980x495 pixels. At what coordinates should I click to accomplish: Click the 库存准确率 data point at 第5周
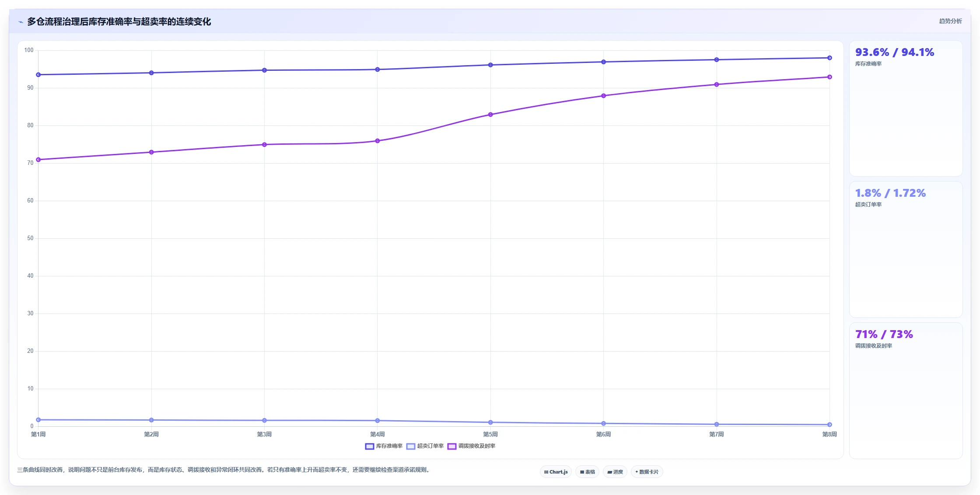point(490,65)
